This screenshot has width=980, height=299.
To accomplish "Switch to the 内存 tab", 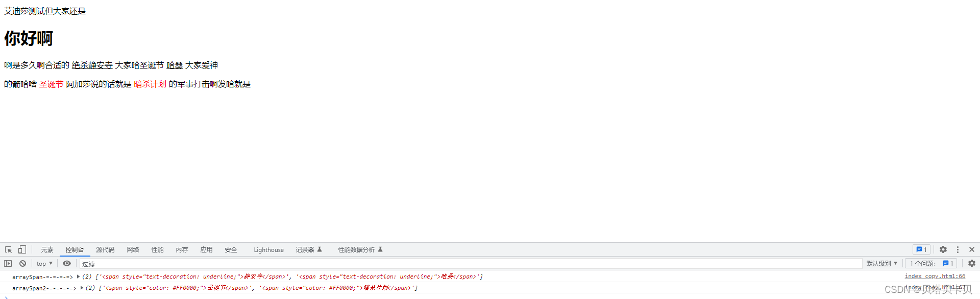I will [x=182, y=249].
